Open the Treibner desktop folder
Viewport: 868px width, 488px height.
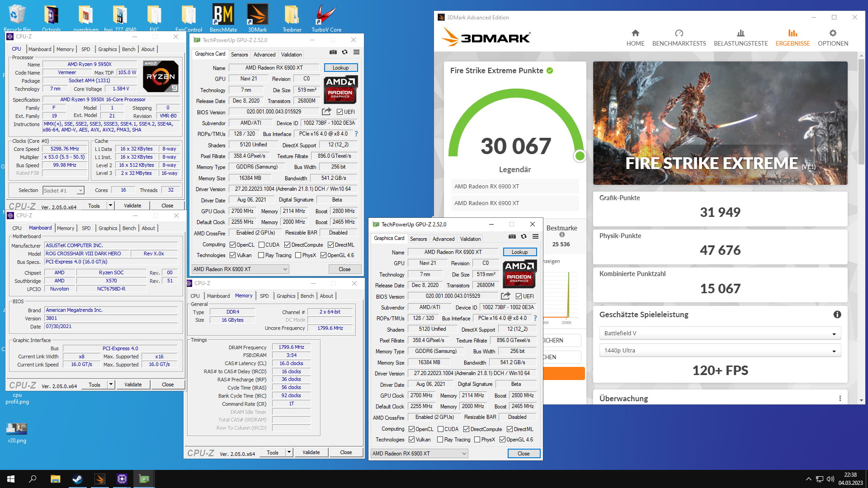click(x=292, y=18)
